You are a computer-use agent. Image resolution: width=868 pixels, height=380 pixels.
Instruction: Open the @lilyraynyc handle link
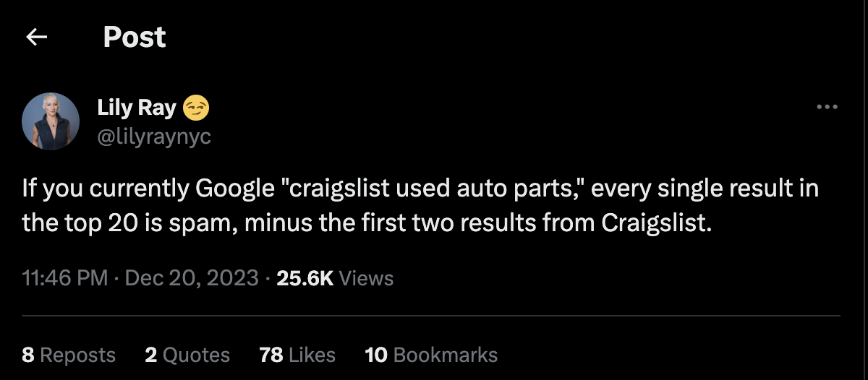154,136
